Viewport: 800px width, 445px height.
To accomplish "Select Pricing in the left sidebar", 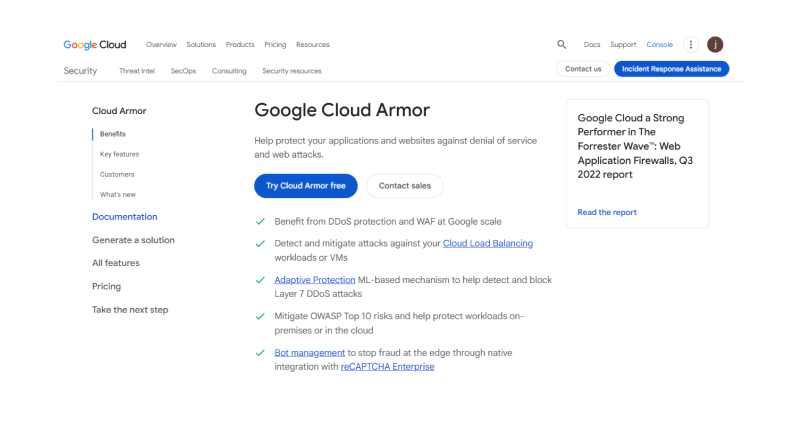I will (106, 286).
